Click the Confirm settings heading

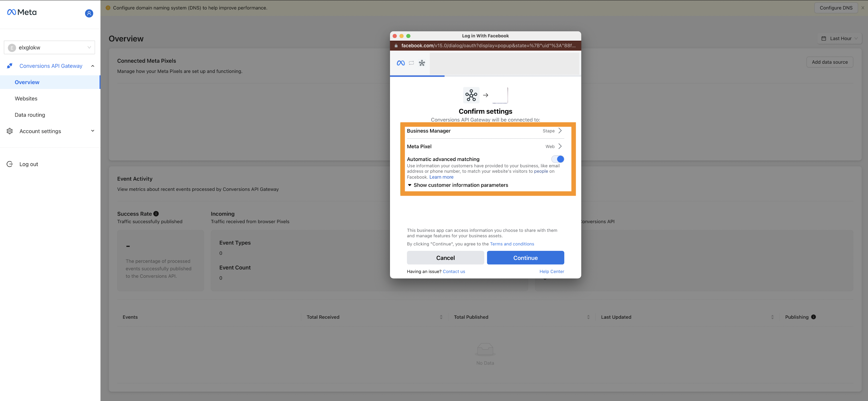(x=485, y=112)
